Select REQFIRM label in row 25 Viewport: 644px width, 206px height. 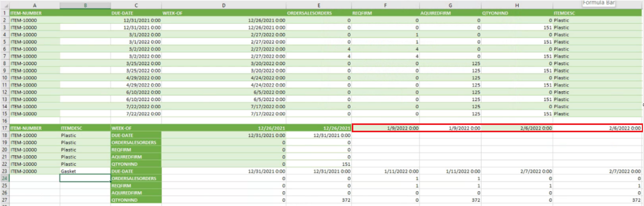(136, 185)
